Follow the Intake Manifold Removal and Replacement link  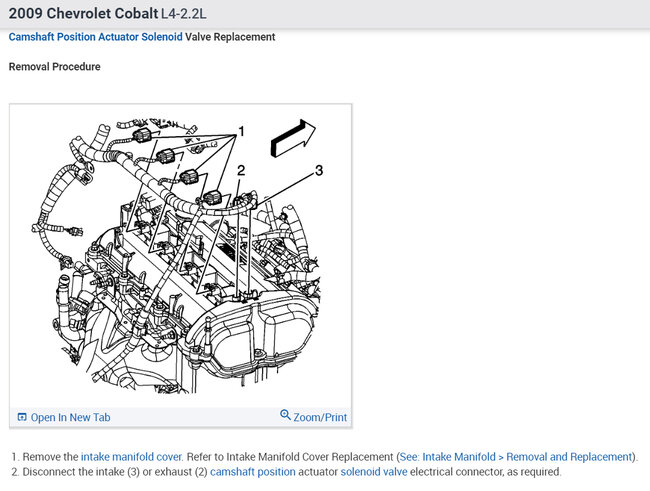point(516,457)
